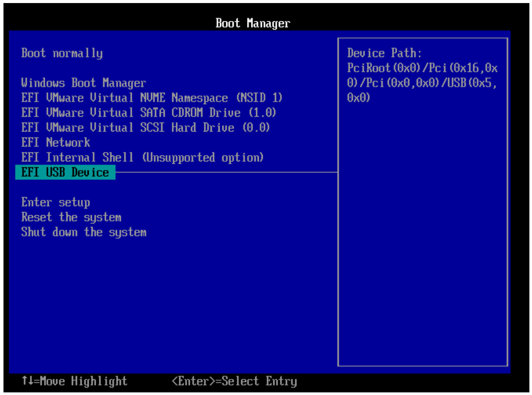Click the <Enter>=Select Entry hint
The image size is (532, 395).
(x=234, y=381)
